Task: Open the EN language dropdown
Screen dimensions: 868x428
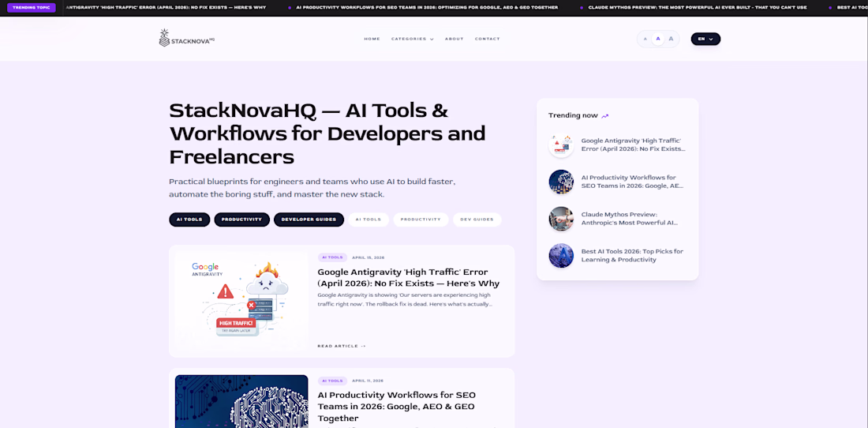Action: pos(705,39)
